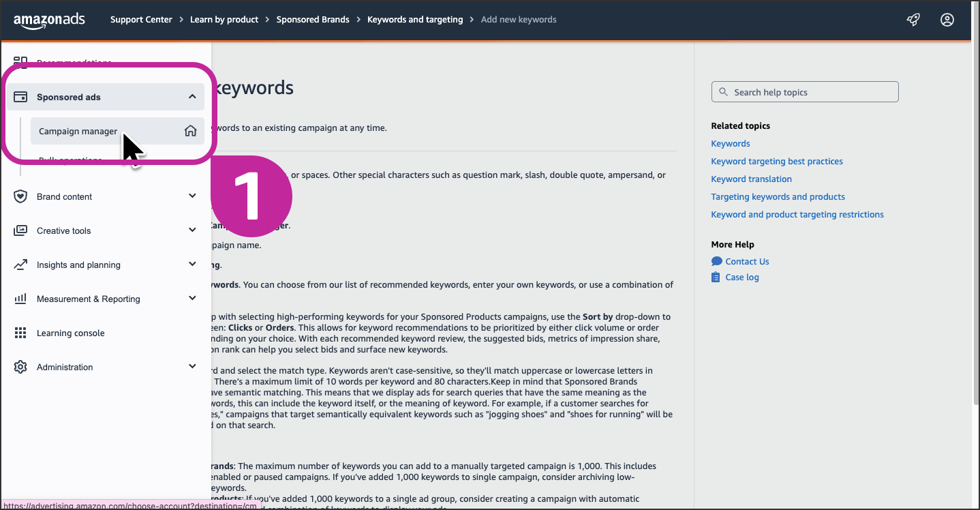
Task: Click the Administration gear icon
Action: click(20, 367)
